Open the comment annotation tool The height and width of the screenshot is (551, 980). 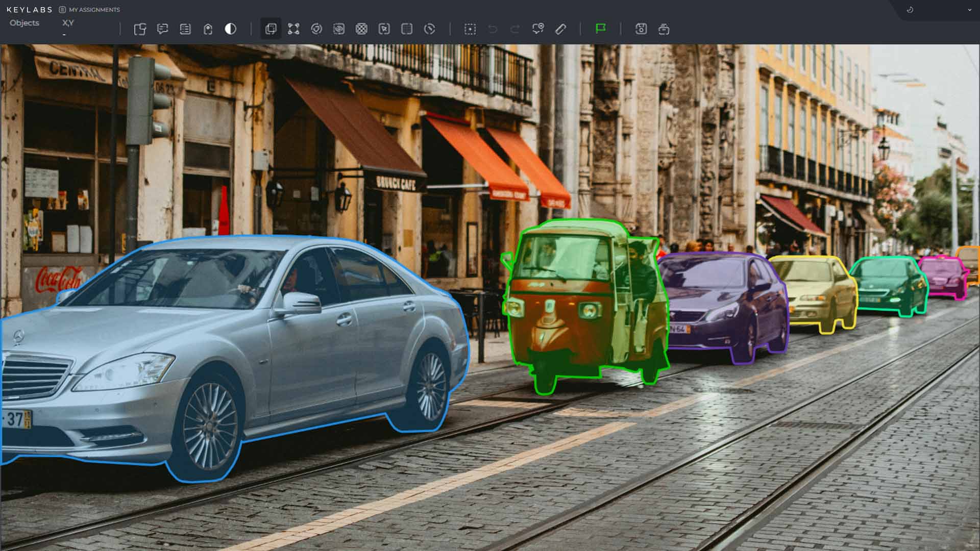tap(163, 29)
